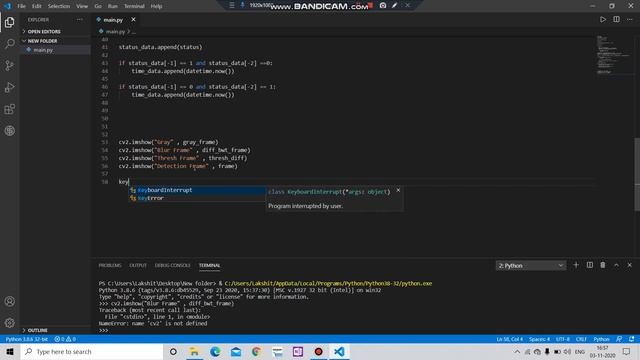Viewport: 640px width, 360px height.
Task: Open main.py in Explorer tree
Action: coord(43,50)
